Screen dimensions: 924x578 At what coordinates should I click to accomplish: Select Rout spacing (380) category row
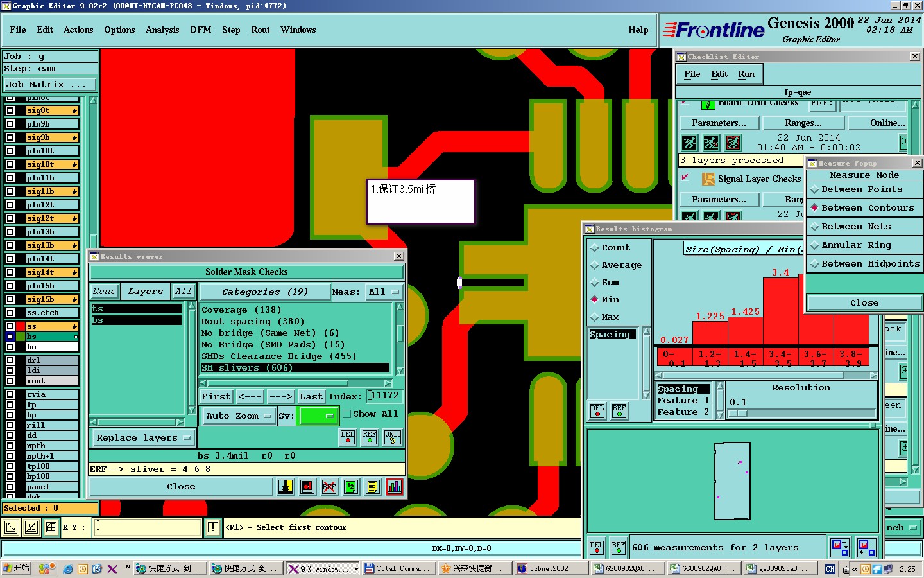tap(295, 322)
